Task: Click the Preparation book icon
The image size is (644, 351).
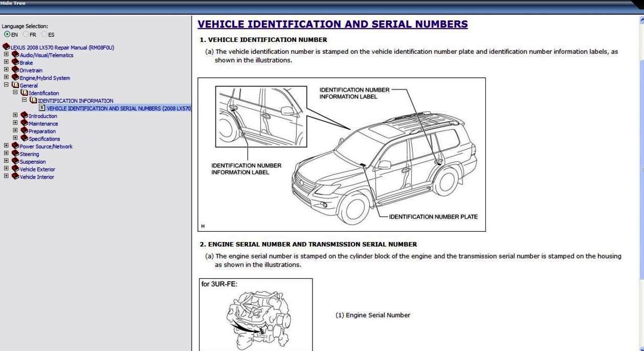Action: click(x=25, y=131)
